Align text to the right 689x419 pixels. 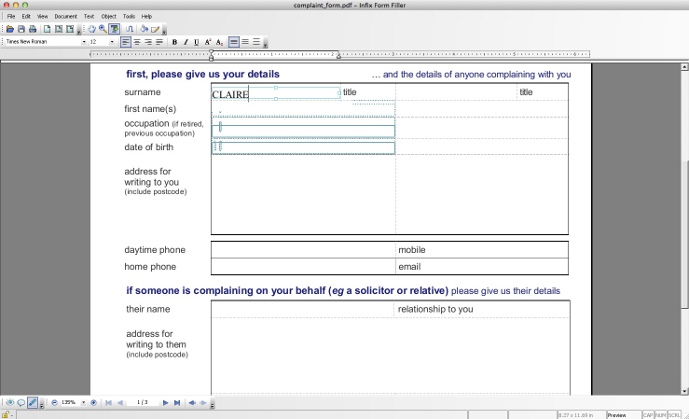coord(148,42)
